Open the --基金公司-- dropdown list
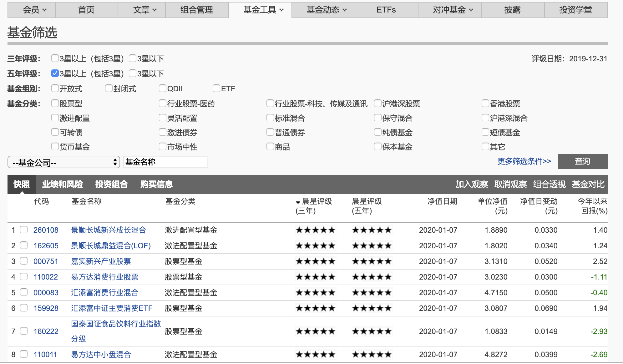 point(63,162)
